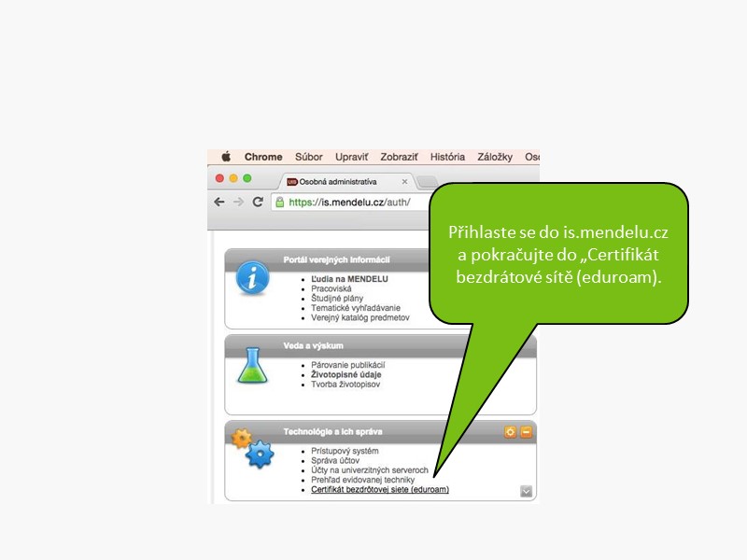Click the gears icon for Technológie a ich správa
The height and width of the screenshot is (560, 747).
point(252,450)
